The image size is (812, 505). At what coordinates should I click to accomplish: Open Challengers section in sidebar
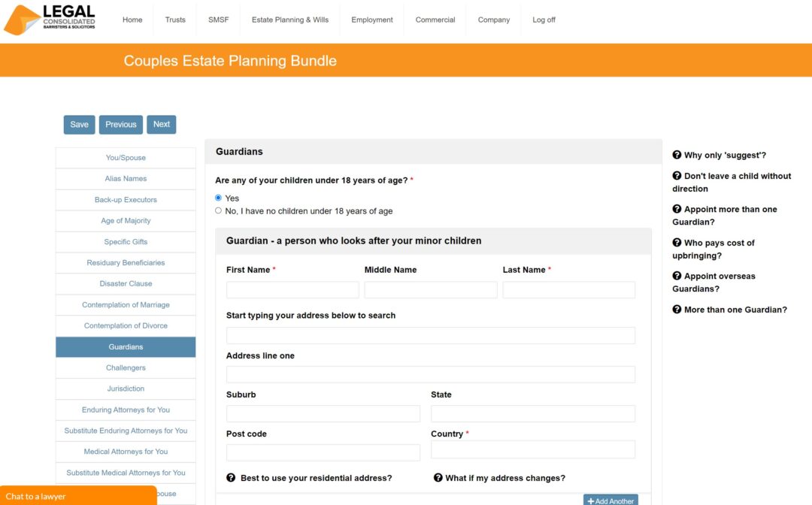click(x=126, y=368)
